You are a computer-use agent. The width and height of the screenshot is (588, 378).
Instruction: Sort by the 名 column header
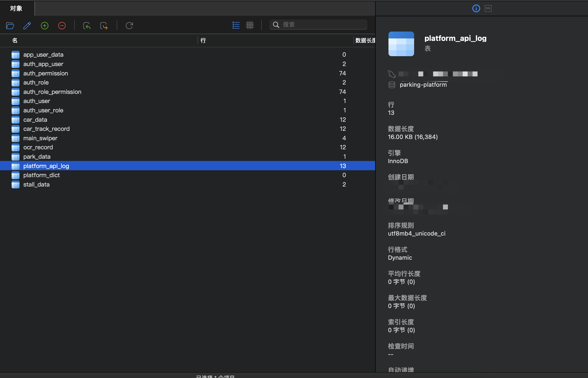(15, 40)
